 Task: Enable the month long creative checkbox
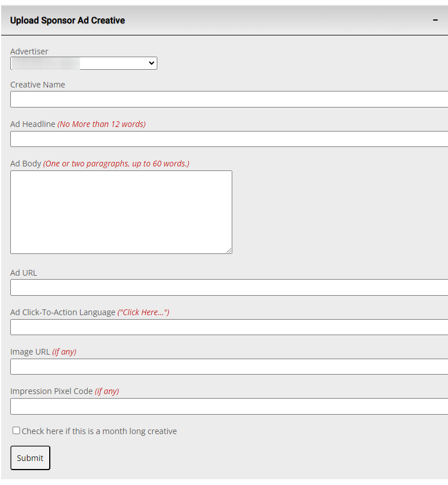point(16,431)
